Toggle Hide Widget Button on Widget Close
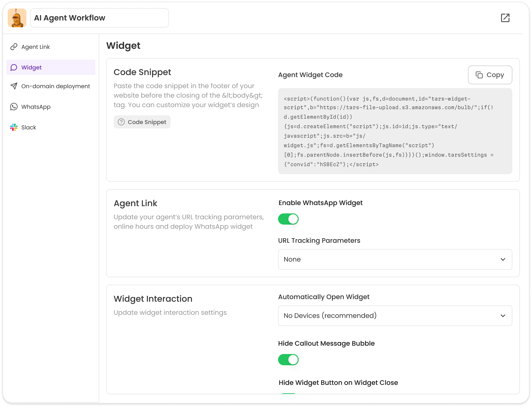Image resolution: width=532 pixels, height=407 pixels. coord(288,393)
